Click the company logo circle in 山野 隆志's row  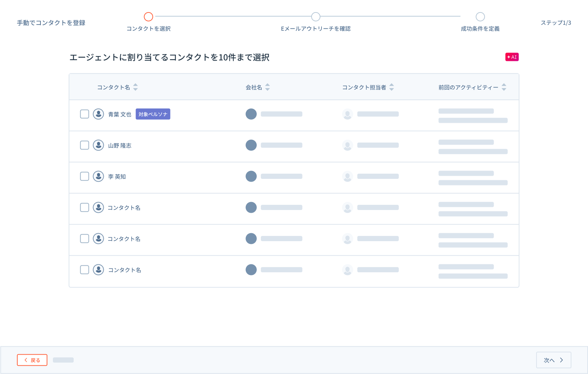(251, 145)
